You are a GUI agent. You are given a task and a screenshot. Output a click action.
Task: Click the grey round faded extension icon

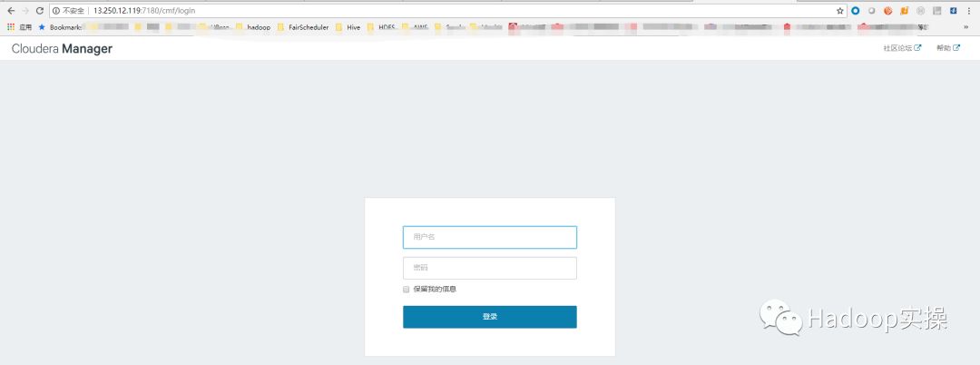point(920,11)
